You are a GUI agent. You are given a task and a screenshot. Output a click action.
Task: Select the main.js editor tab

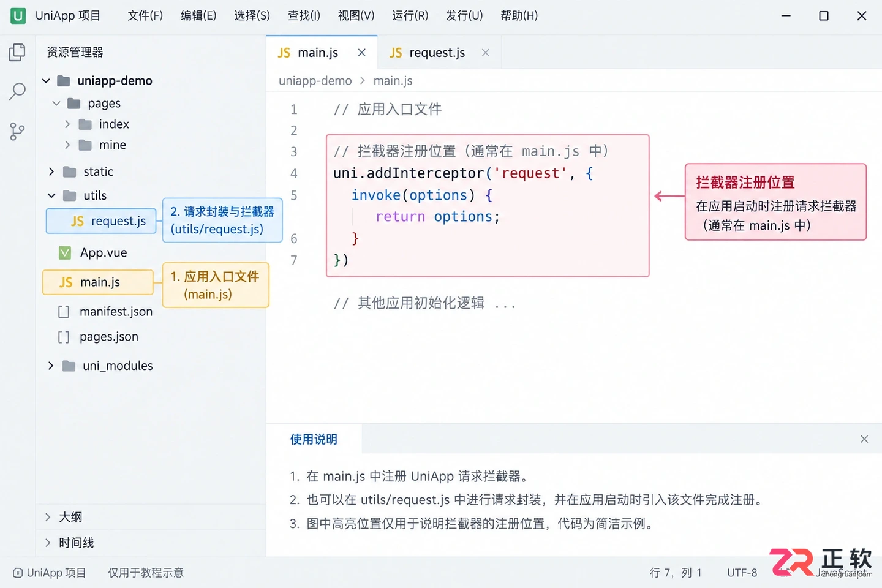(x=322, y=53)
